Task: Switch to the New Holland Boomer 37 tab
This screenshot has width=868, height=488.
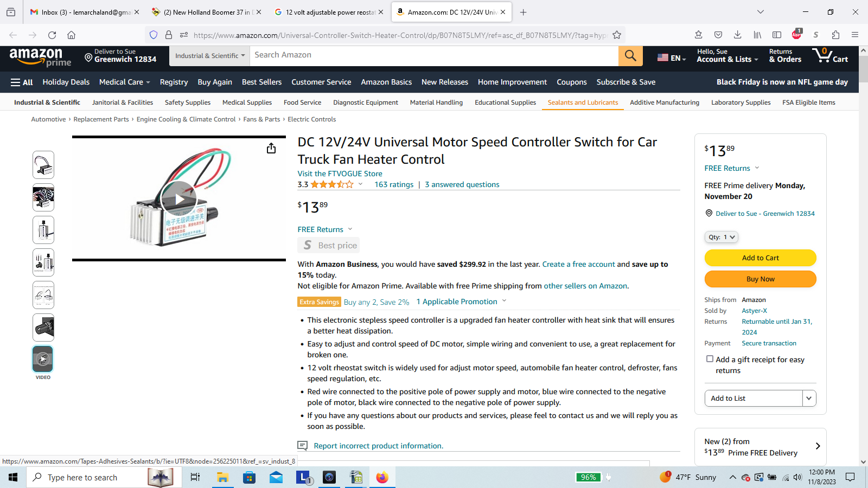Action: 207,12
